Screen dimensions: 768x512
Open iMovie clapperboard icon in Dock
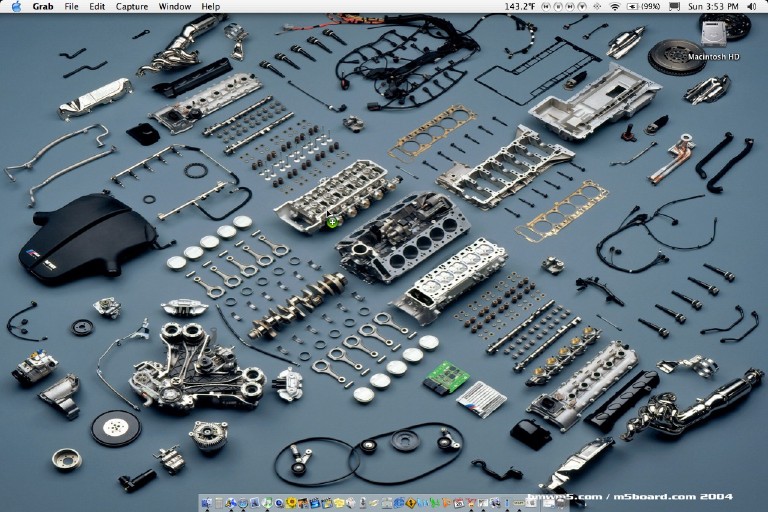tap(315, 503)
